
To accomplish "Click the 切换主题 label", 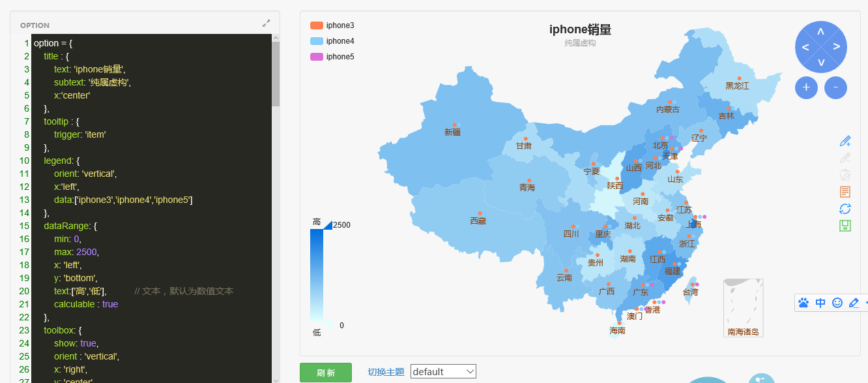I will pyautogui.click(x=386, y=372).
